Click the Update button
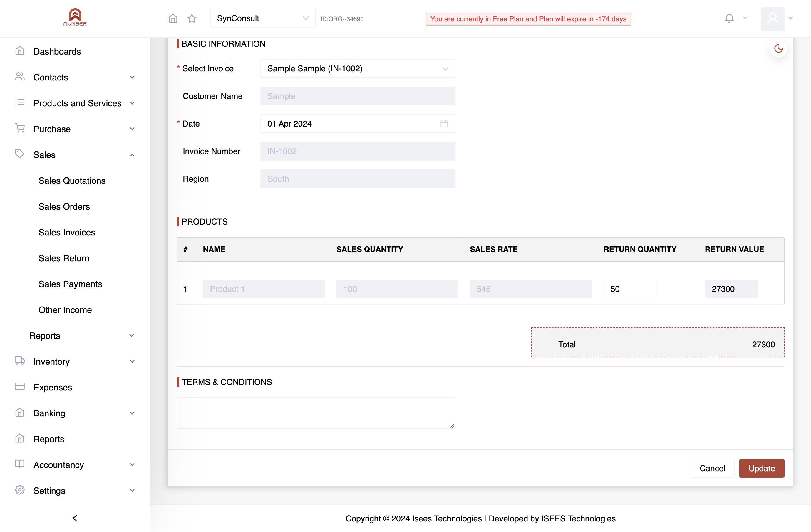This screenshot has height=532, width=811. pos(762,468)
